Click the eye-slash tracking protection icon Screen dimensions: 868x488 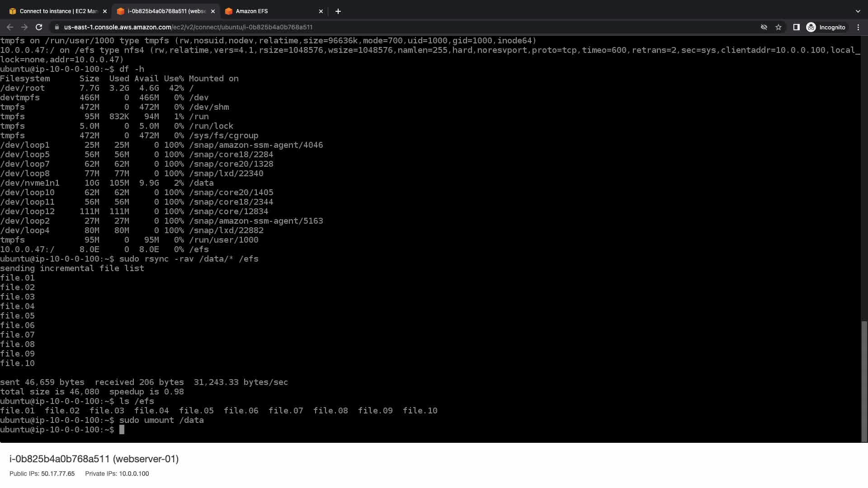(764, 27)
